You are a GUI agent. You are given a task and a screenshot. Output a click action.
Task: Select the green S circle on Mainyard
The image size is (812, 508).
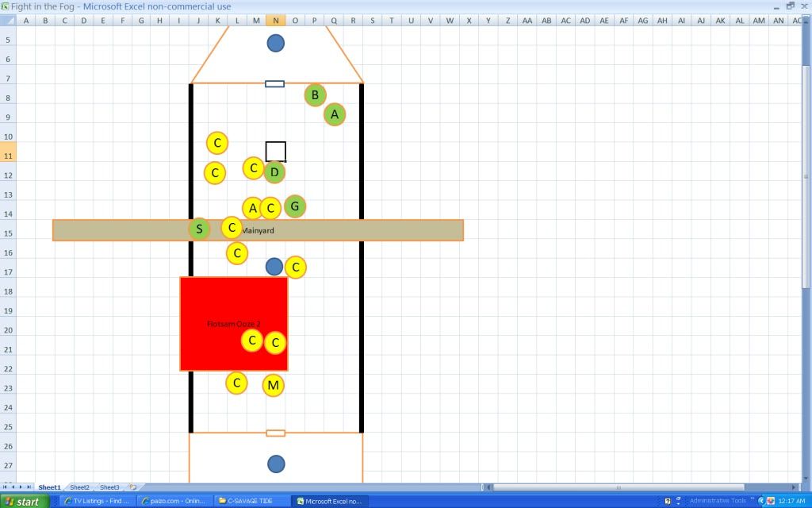click(x=199, y=229)
